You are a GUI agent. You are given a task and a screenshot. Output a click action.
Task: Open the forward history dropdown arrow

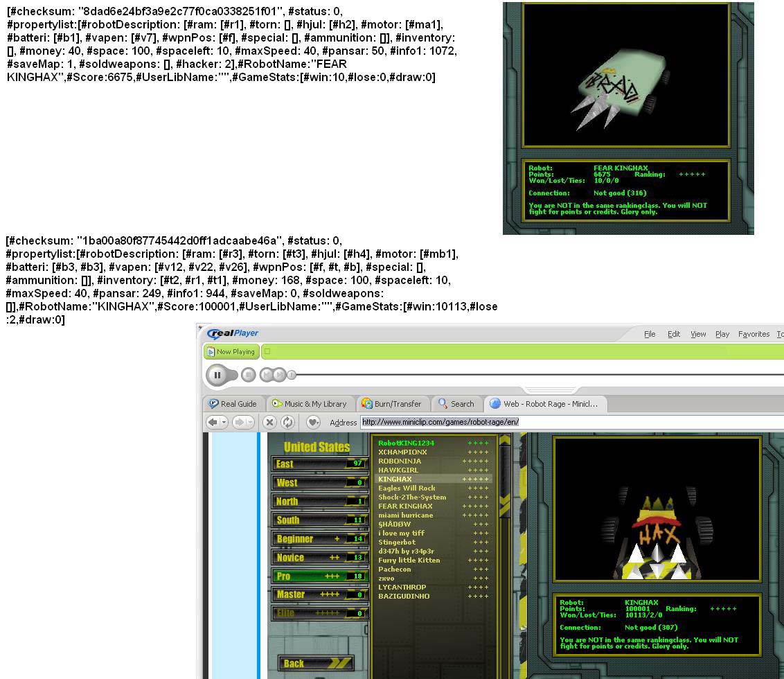point(251,423)
